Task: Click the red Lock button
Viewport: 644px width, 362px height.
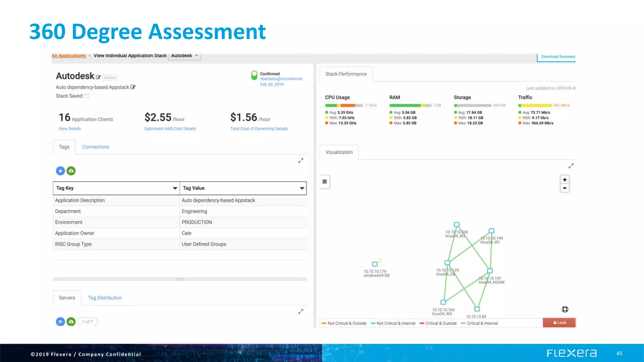Action: pos(559,323)
